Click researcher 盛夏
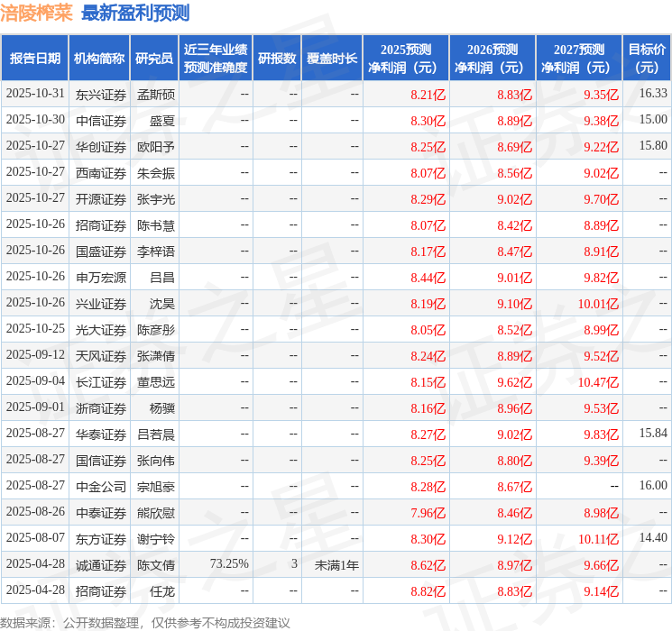672x631 pixels. [162, 121]
